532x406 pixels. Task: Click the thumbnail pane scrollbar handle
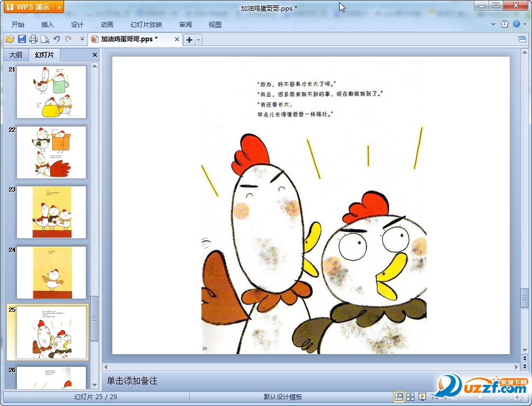point(94,318)
